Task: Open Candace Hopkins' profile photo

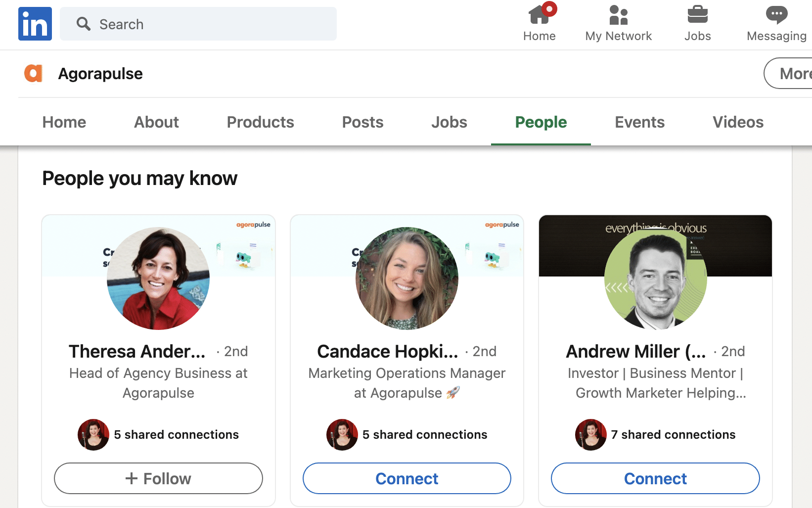Action: click(x=406, y=278)
